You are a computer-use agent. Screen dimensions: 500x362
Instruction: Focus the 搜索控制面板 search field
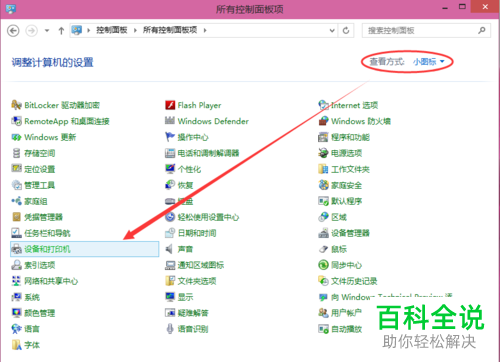426,30
